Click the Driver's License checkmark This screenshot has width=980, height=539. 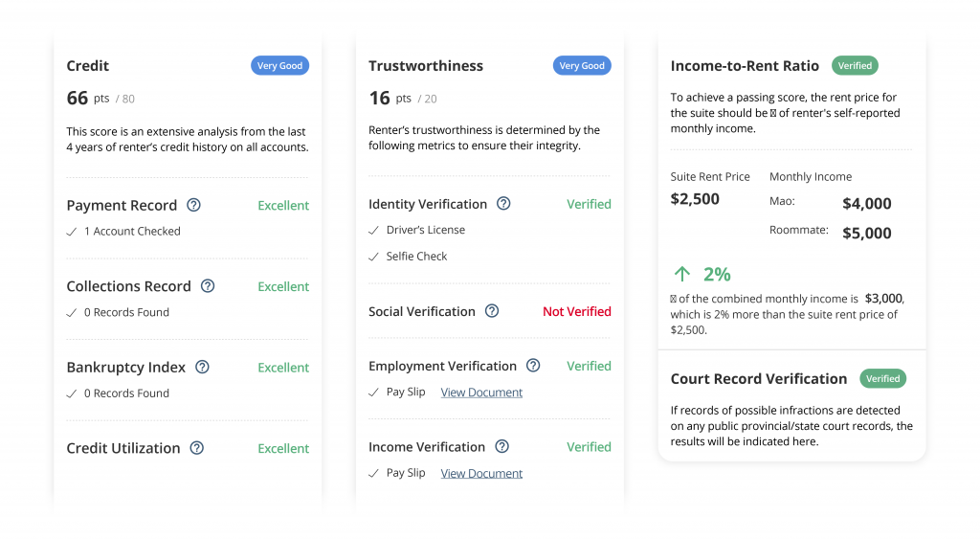374,231
